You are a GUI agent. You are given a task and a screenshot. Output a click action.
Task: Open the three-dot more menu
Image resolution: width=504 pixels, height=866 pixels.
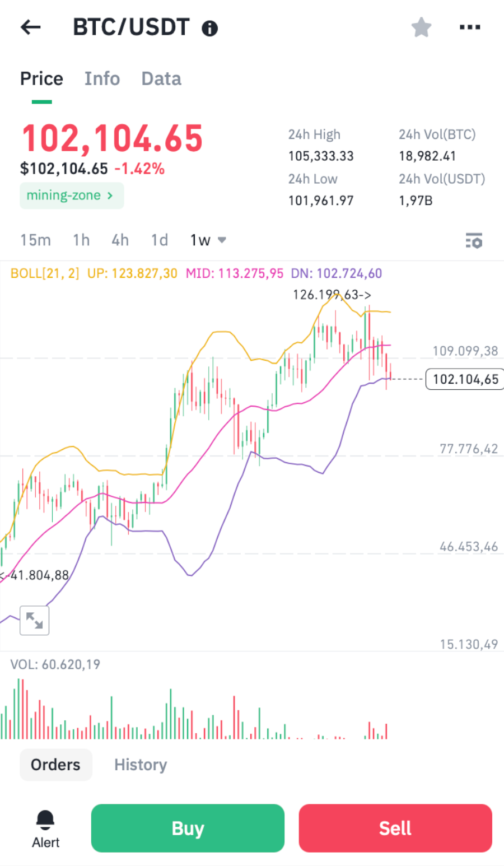[x=469, y=27]
